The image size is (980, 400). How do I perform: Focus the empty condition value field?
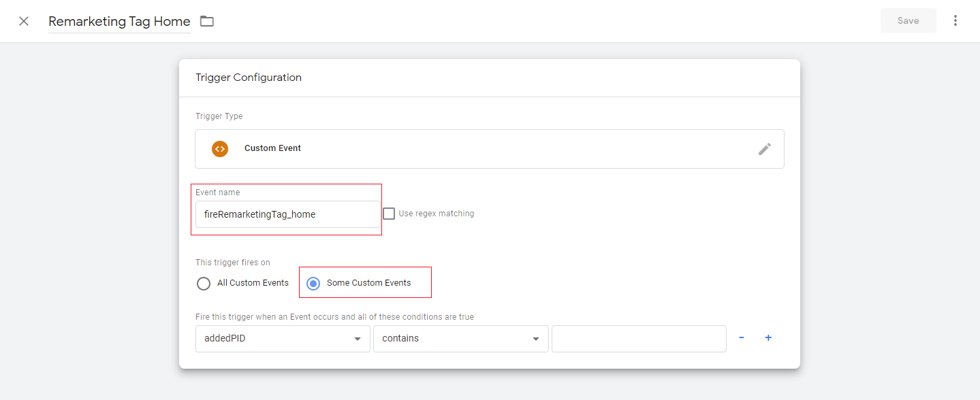coord(638,338)
